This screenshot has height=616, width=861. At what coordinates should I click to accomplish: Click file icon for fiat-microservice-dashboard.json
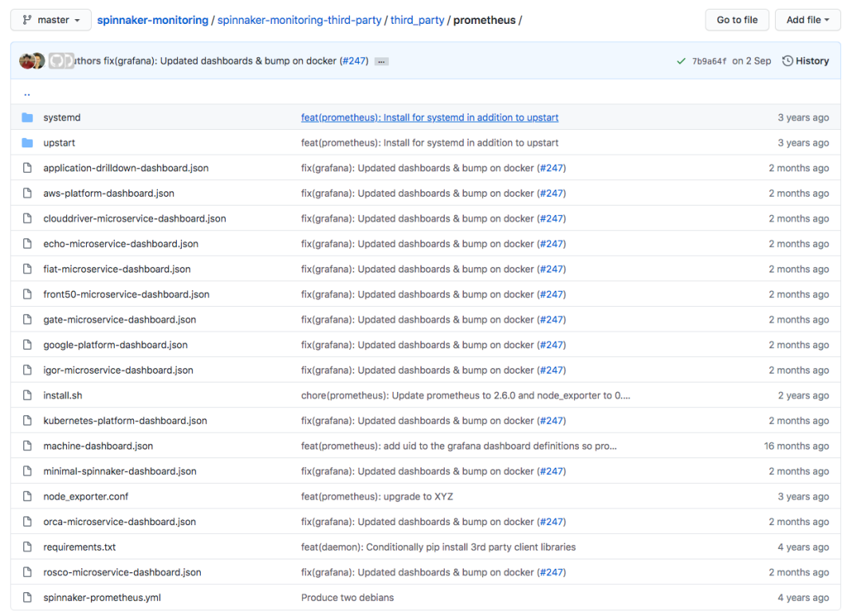27,269
